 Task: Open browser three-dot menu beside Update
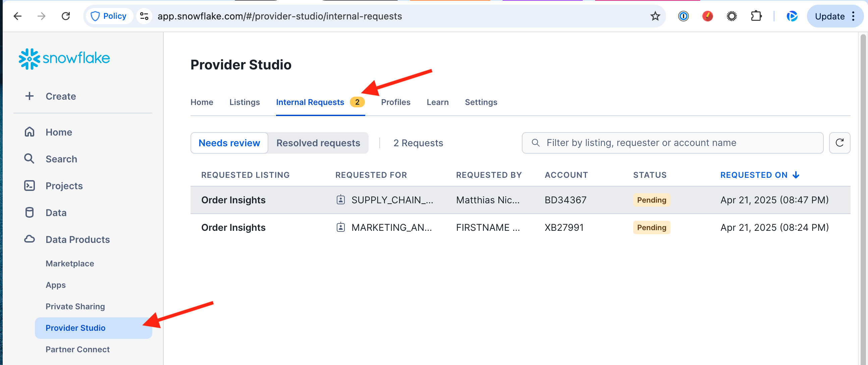(853, 16)
